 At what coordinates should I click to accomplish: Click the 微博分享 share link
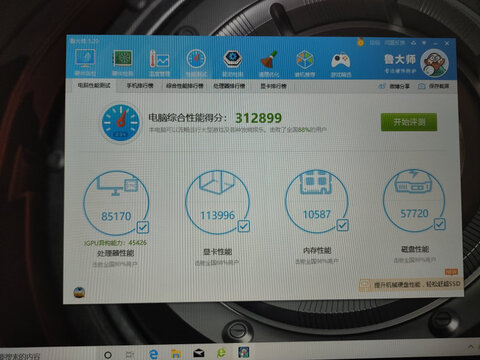tap(394, 86)
